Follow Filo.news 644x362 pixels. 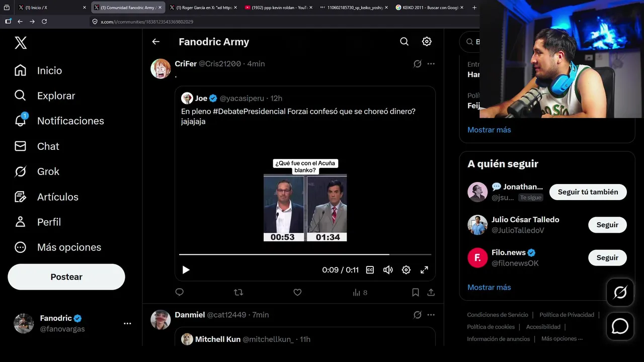tap(607, 257)
